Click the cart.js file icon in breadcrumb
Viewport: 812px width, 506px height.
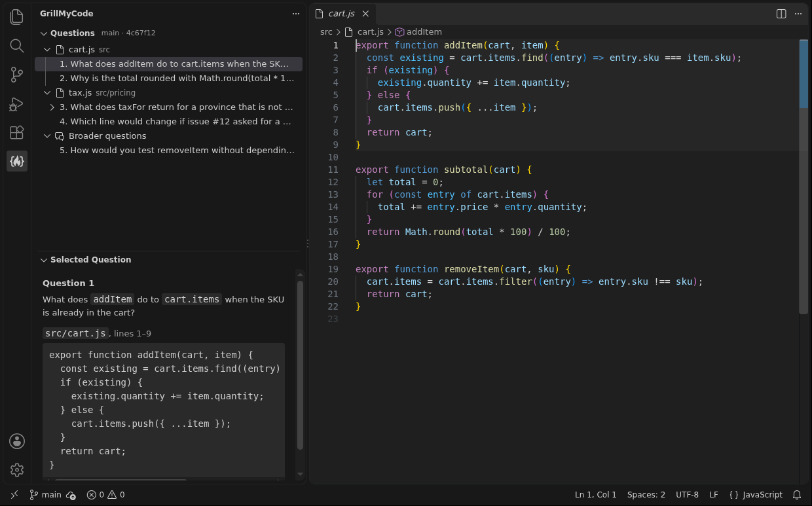pos(349,31)
